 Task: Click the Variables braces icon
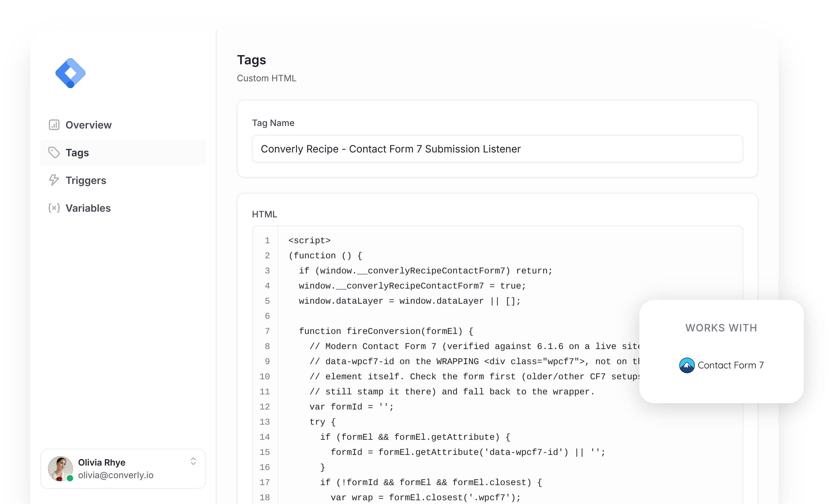[54, 208]
